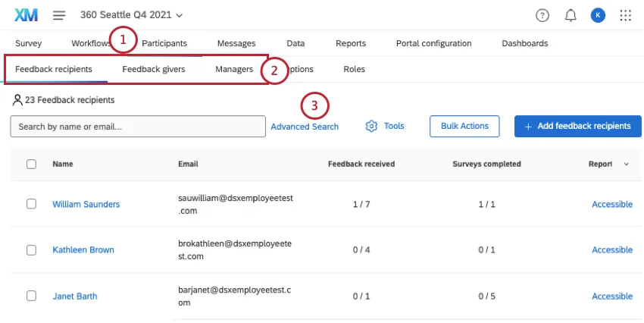Open the hamburger navigation menu
The height and width of the screenshot is (323, 644).
tap(59, 15)
